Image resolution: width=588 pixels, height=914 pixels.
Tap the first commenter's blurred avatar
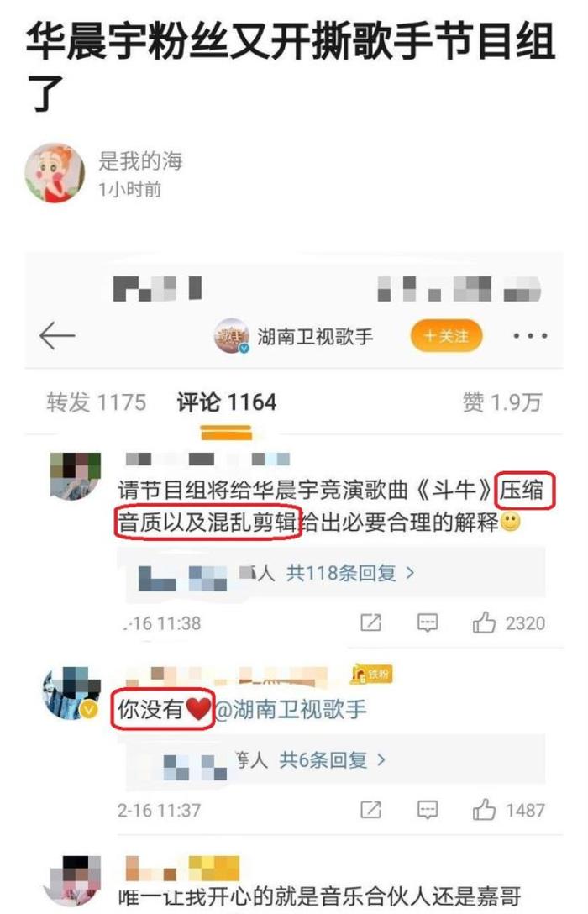click(x=75, y=476)
